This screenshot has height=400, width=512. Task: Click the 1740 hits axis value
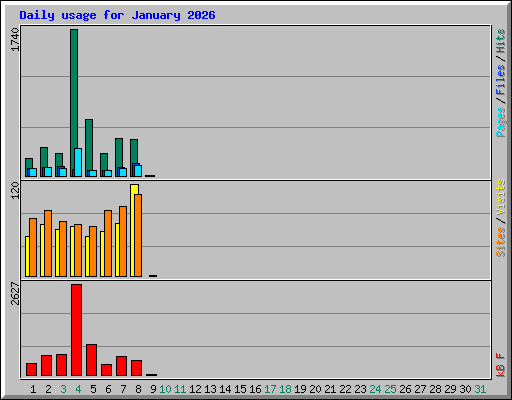[15, 40]
